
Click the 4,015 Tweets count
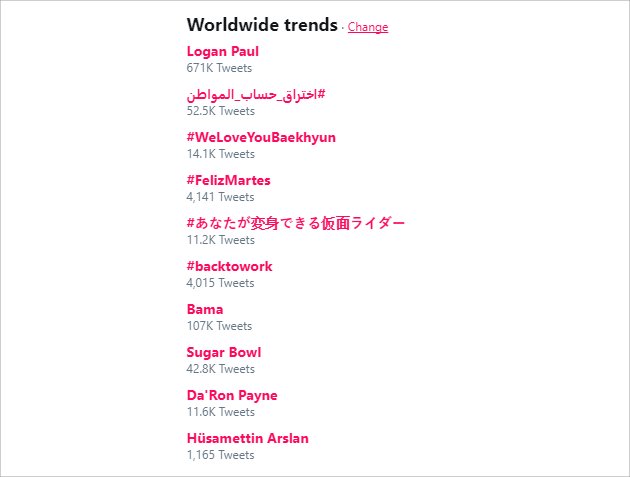[x=221, y=283]
